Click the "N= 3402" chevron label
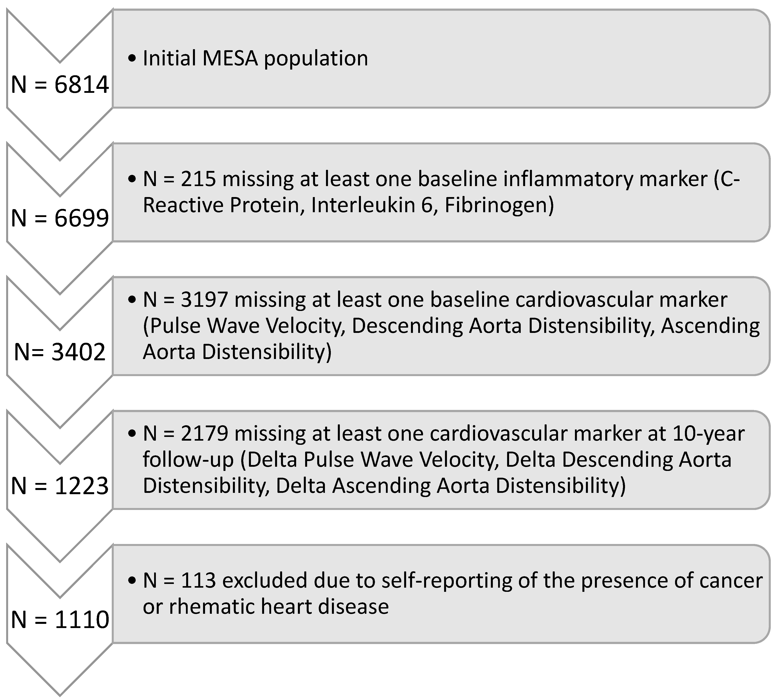This screenshot has width=778, height=700. 60,352
